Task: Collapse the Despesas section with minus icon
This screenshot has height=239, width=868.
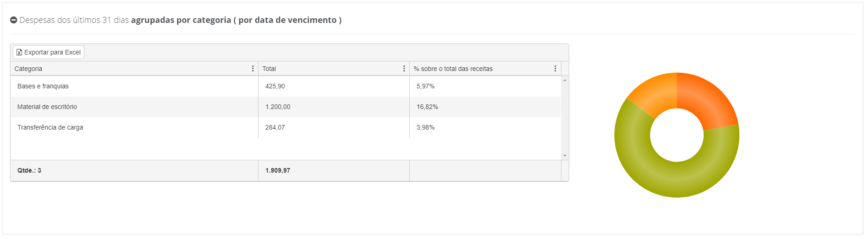Action: [x=14, y=20]
